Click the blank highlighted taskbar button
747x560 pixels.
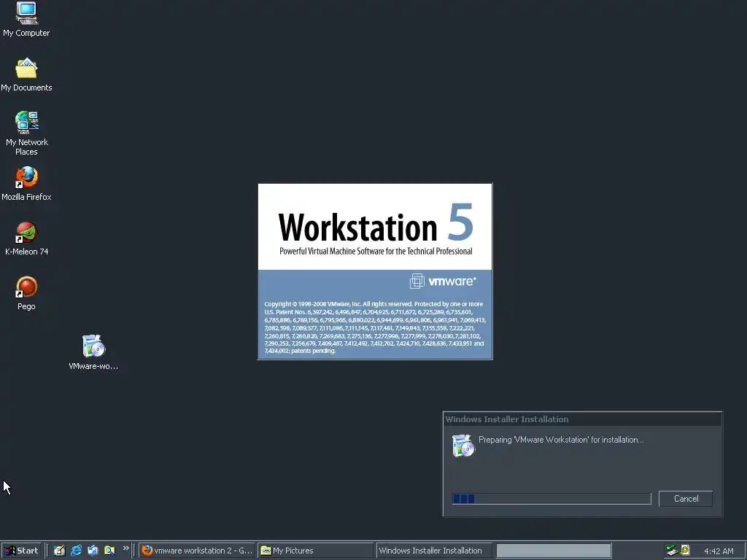tap(554, 551)
